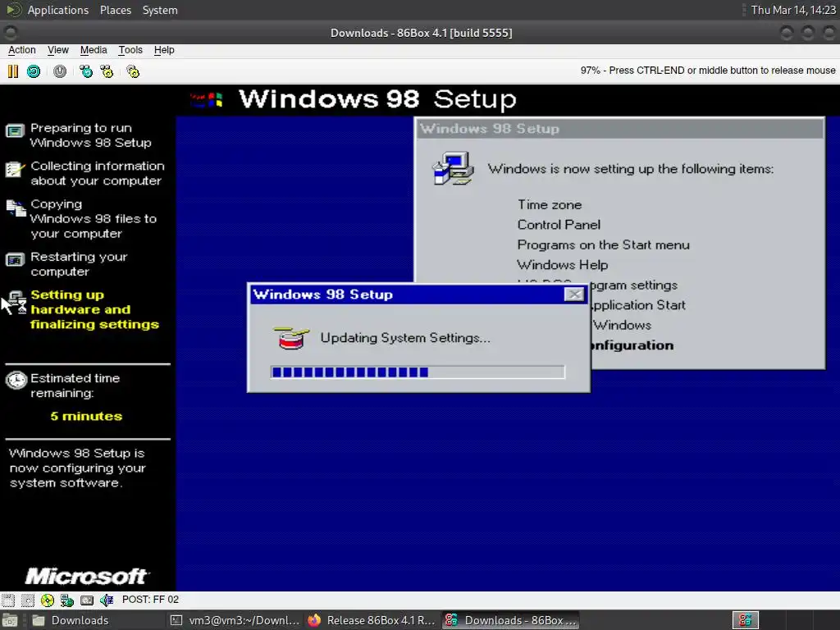Click the show desktop icon in bottom panel
This screenshot has height=630, width=840.
(x=10, y=620)
